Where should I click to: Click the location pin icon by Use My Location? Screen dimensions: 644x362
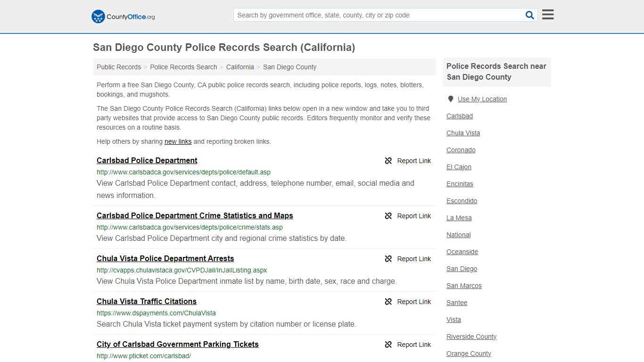tap(450, 99)
